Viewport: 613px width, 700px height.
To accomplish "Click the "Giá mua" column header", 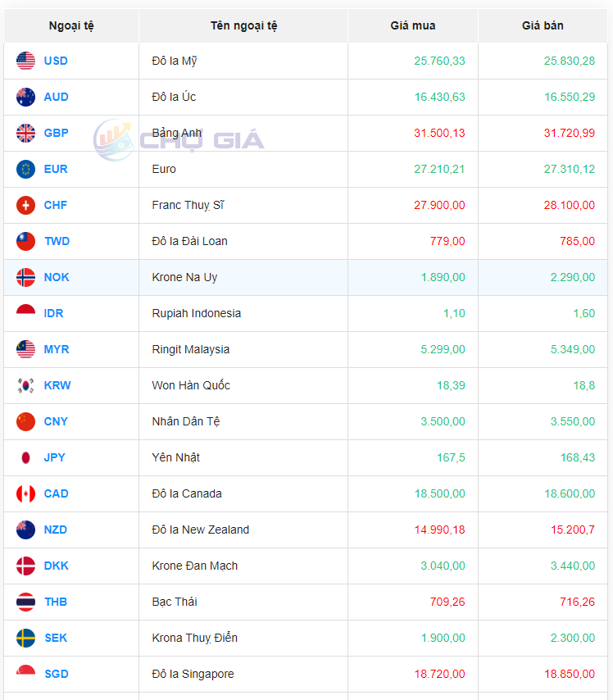I will point(413,25).
